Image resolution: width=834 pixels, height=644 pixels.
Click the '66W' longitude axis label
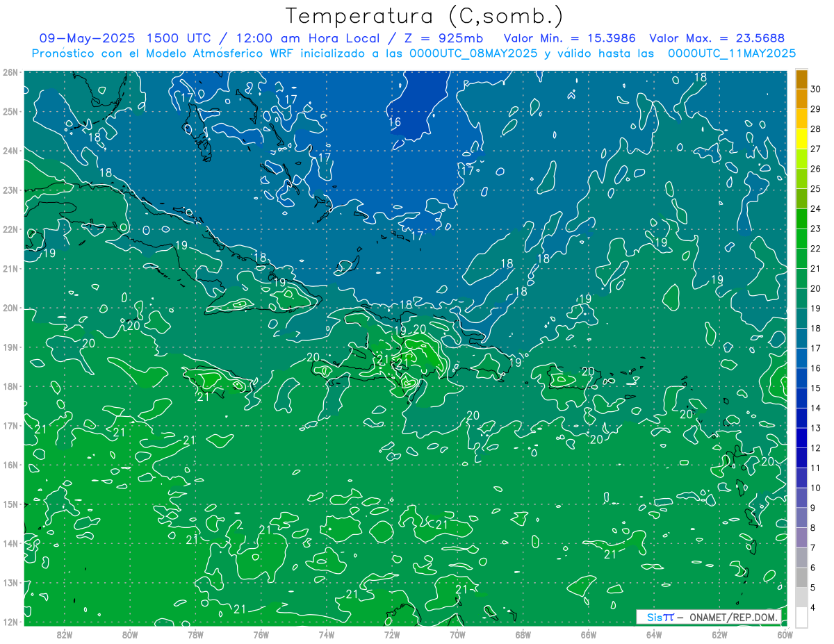click(x=589, y=634)
